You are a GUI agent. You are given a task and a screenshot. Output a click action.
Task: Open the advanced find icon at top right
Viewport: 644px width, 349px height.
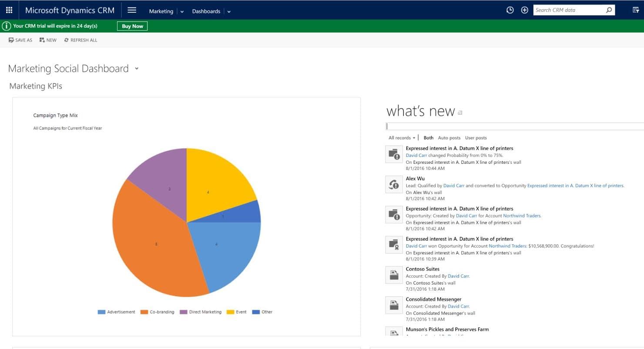pyautogui.click(x=636, y=10)
